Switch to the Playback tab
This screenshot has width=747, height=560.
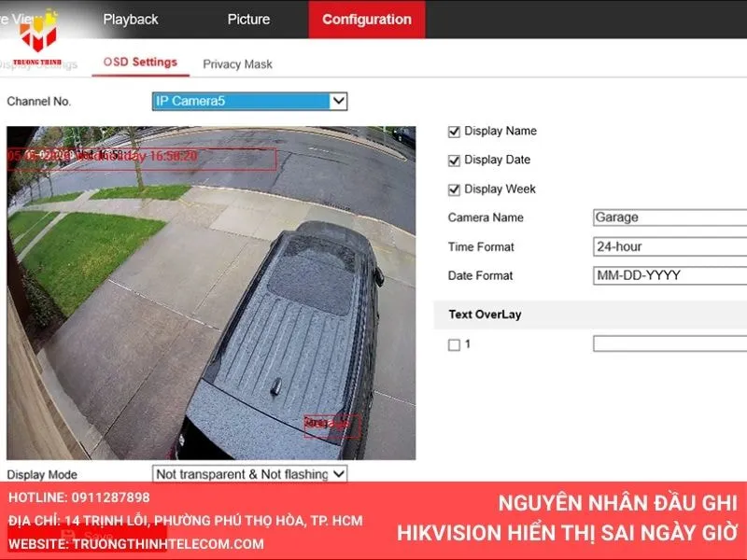[x=132, y=19]
